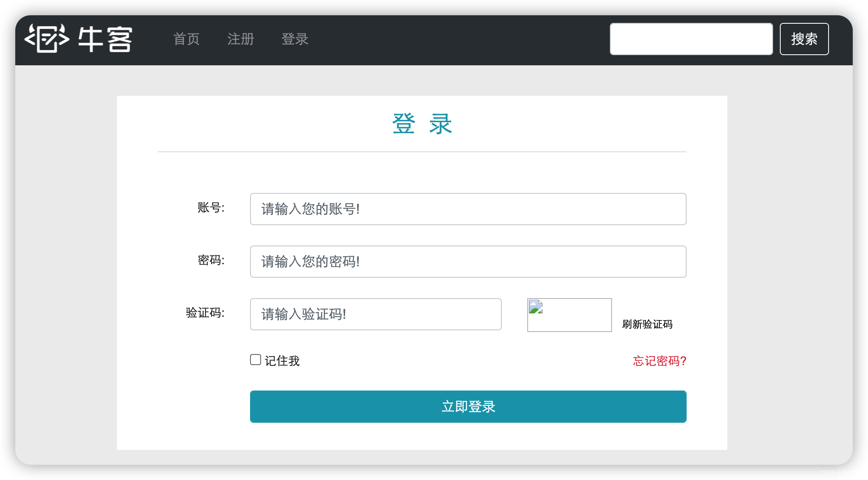
Task: Click the 登 录 page heading
Action: [422, 124]
